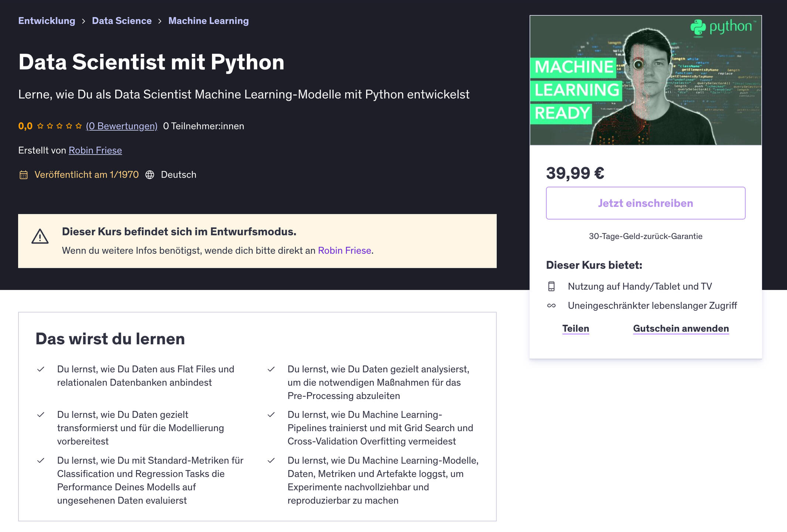The width and height of the screenshot is (787, 532).
Task: Click the infinity icon for lifetime access
Action: [552, 306]
